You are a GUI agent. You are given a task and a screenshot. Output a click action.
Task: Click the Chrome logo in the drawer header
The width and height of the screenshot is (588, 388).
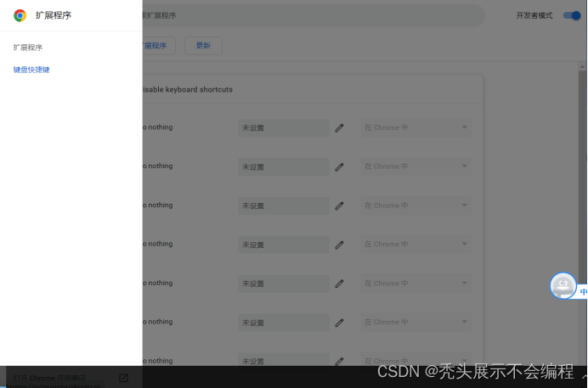pyautogui.click(x=20, y=15)
